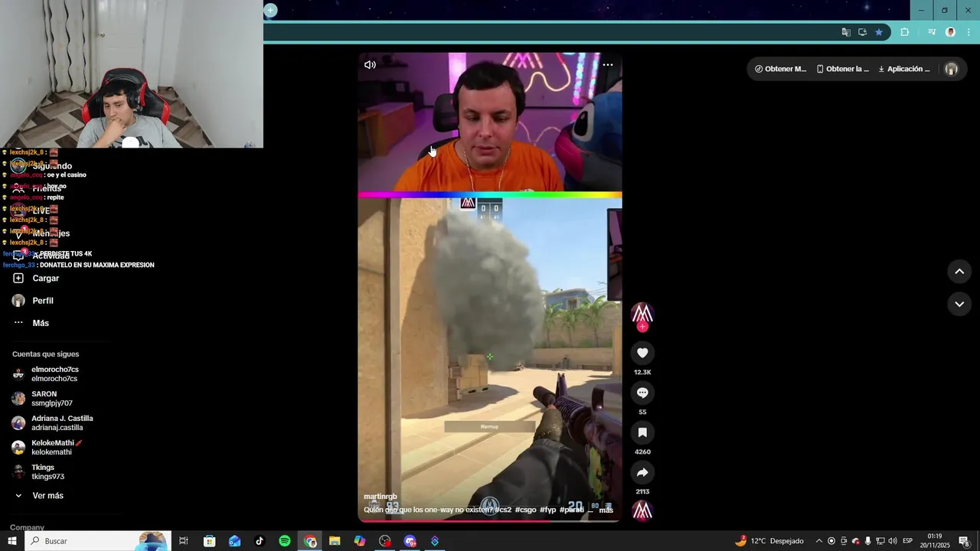The image size is (980, 551).
Task: Open the volume speaker tray icon
Action: [892, 541]
